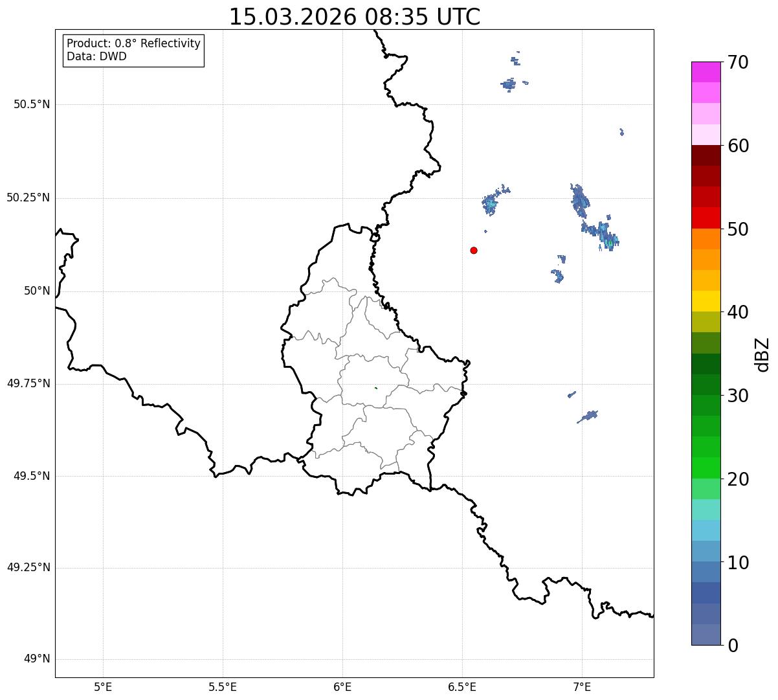Click the 'Data: DWD' label

(x=96, y=56)
